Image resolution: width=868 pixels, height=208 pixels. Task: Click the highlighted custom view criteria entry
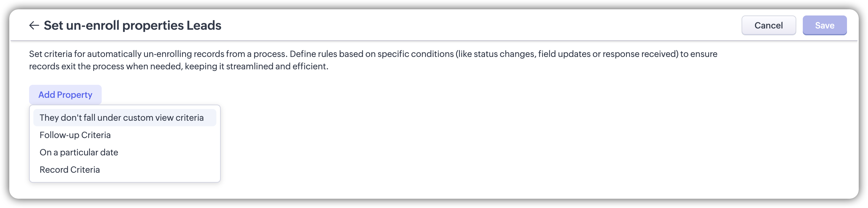(122, 118)
